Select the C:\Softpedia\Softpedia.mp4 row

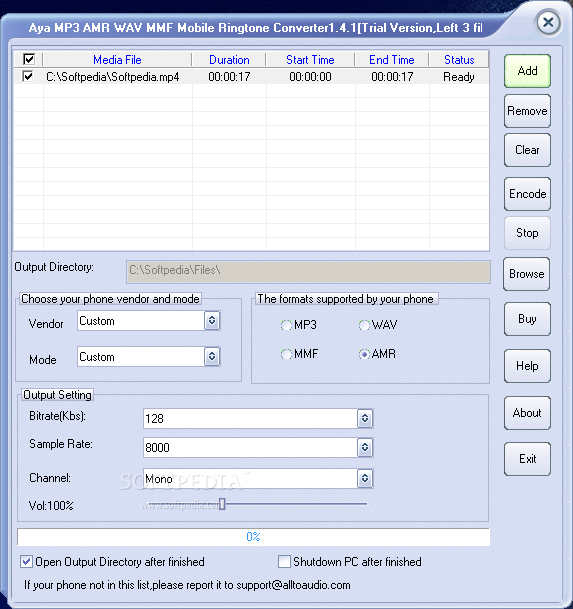pyautogui.click(x=251, y=77)
